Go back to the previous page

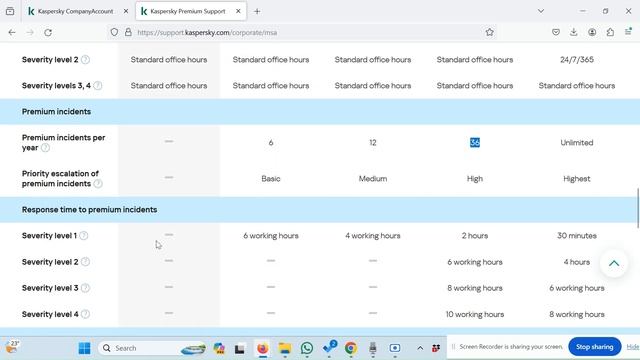12,32
